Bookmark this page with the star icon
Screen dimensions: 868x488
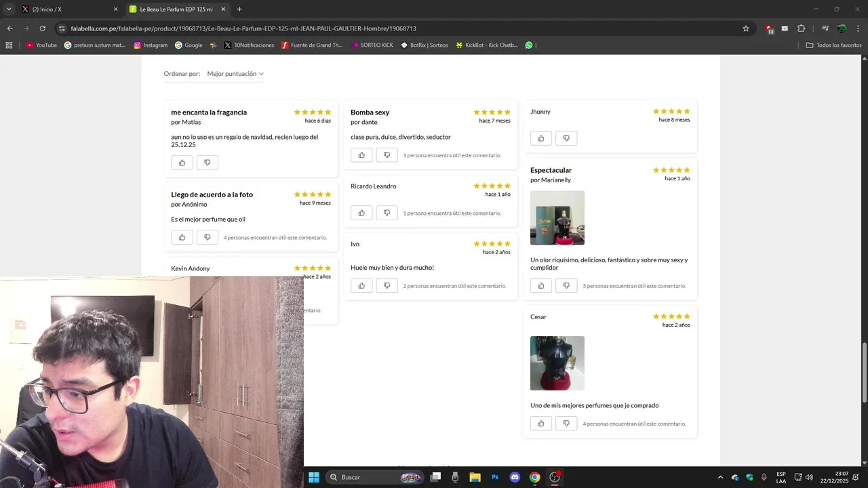(746, 28)
